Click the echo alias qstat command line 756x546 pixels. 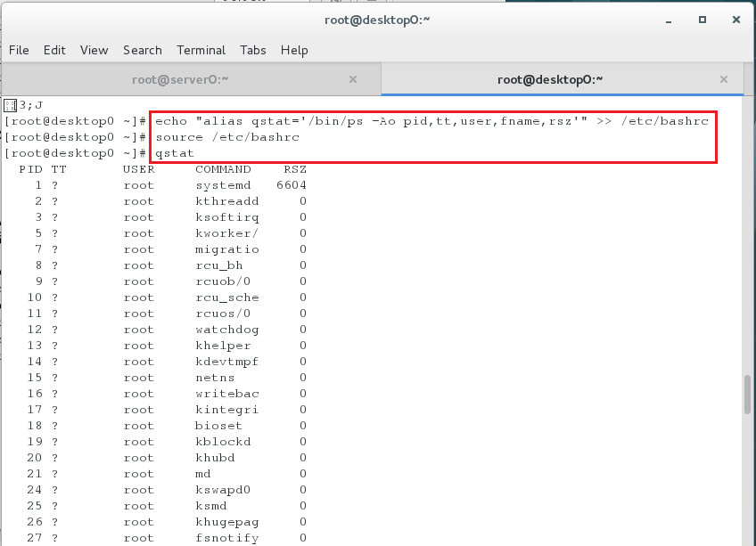[431, 121]
